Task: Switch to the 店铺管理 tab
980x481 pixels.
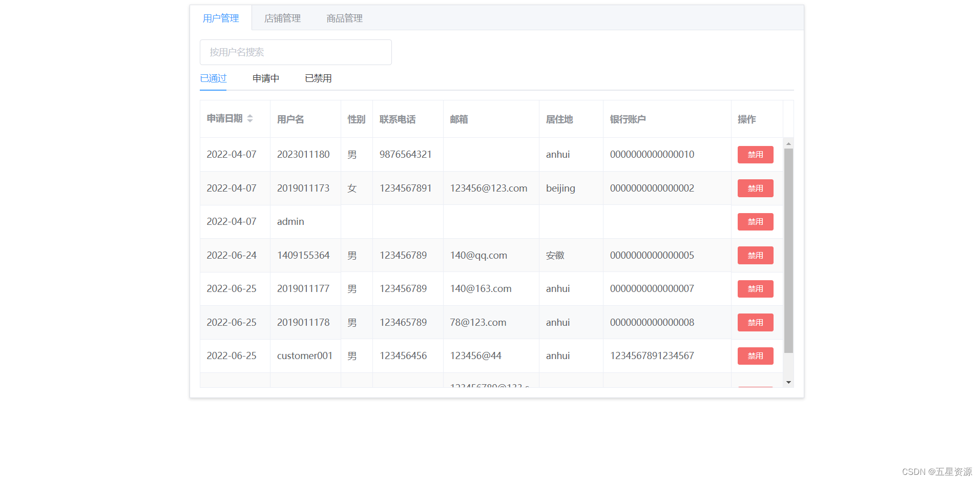Action: (282, 18)
